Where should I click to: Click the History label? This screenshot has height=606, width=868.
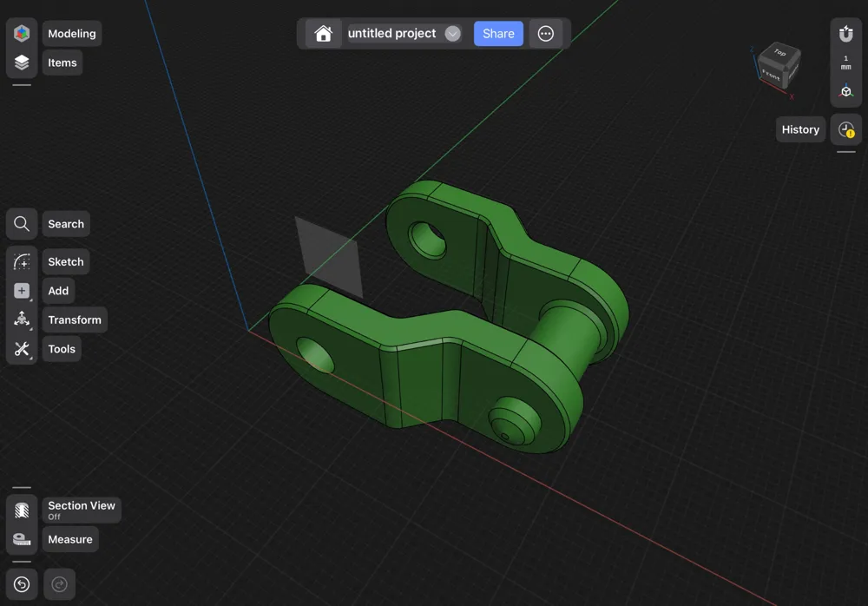pos(800,129)
